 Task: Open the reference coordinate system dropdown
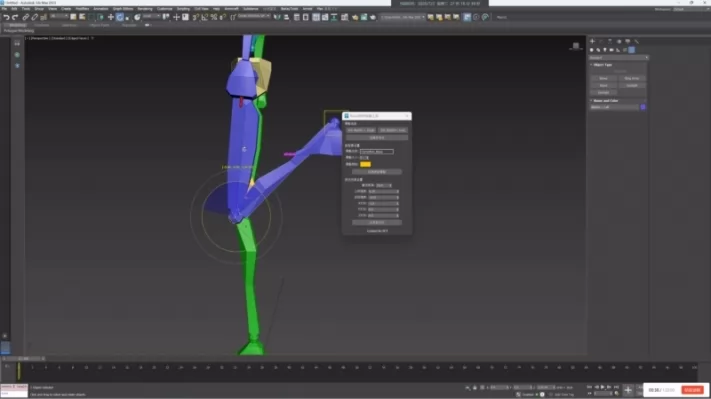click(x=151, y=17)
